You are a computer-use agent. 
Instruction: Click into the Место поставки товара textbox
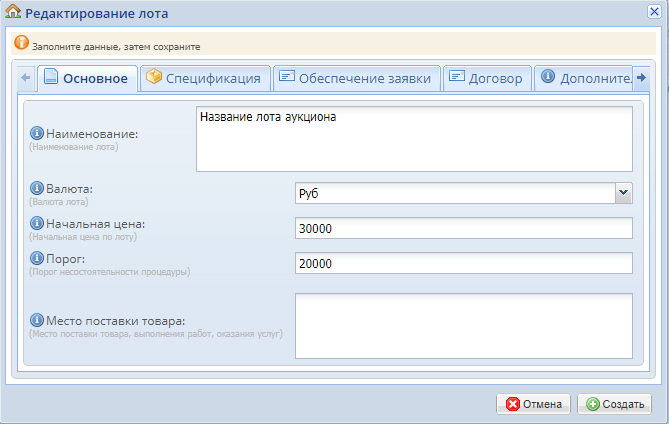(464, 325)
